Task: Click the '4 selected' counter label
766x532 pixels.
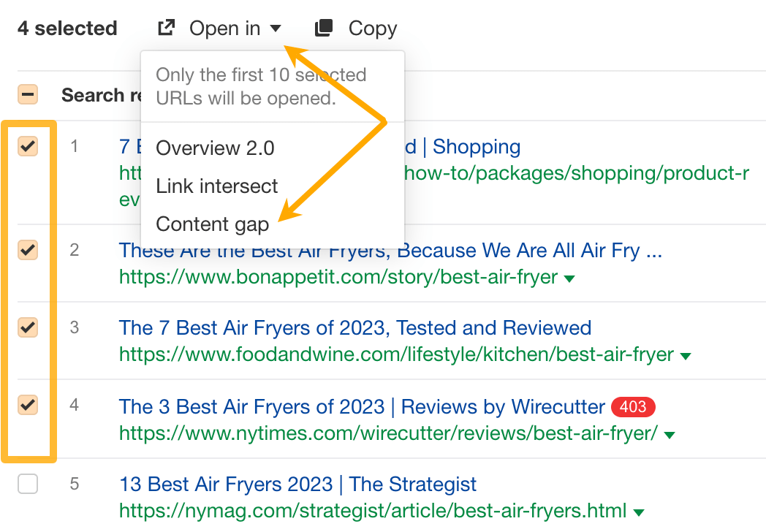Action: click(x=67, y=28)
